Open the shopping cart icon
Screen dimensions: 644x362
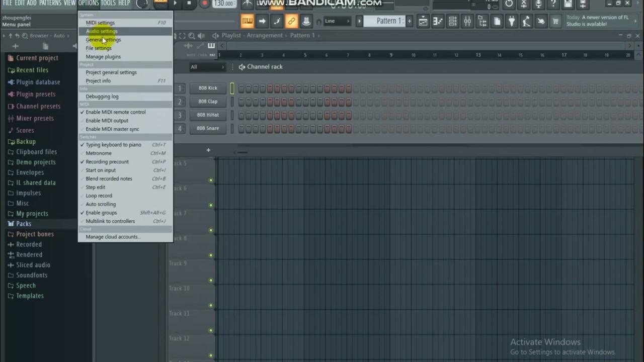[x=555, y=21]
